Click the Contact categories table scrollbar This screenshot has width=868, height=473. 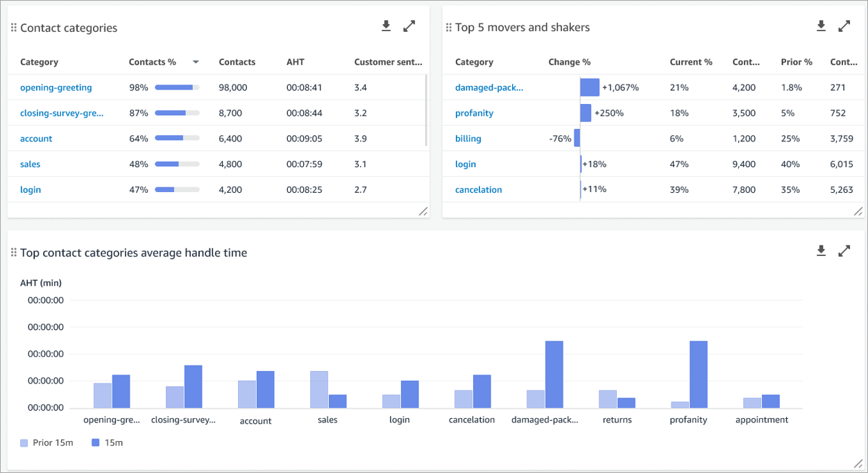point(427,111)
